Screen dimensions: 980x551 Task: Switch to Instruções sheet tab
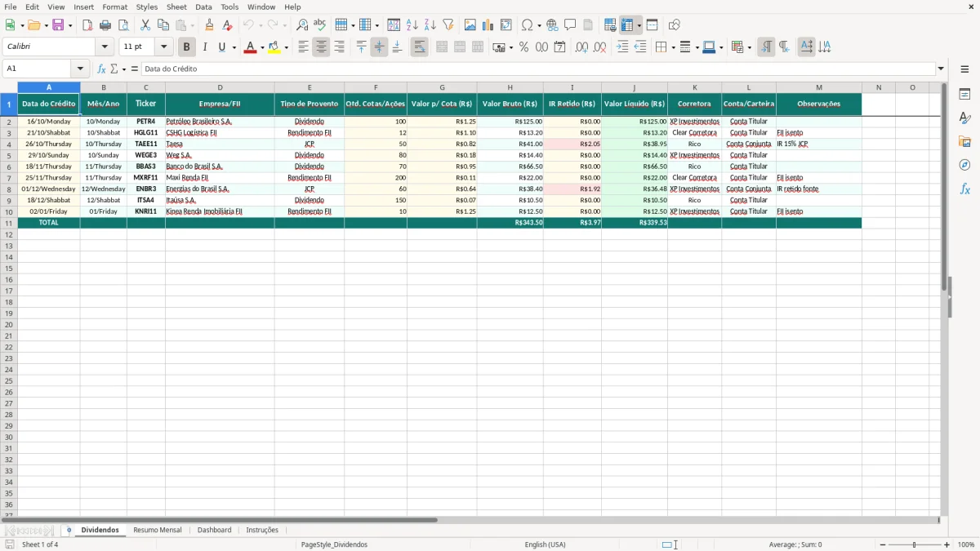262,530
